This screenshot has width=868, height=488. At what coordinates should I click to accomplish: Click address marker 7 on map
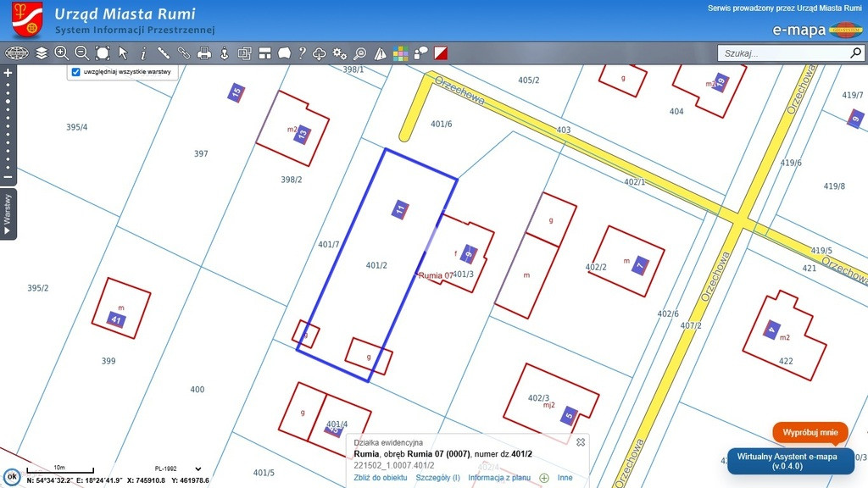(641, 265)
